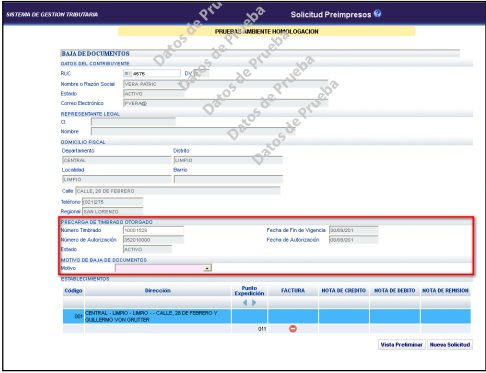
Task: Click the Número Timbrado input field
Action: tap(153, 230)
